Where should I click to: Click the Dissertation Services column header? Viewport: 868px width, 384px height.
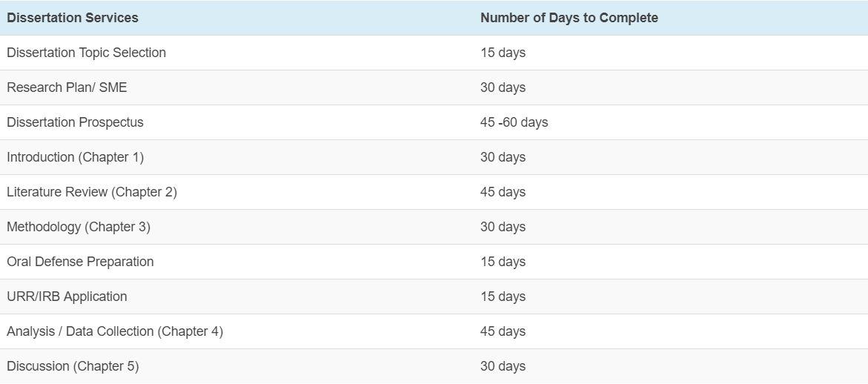click(x=73, y=18)
